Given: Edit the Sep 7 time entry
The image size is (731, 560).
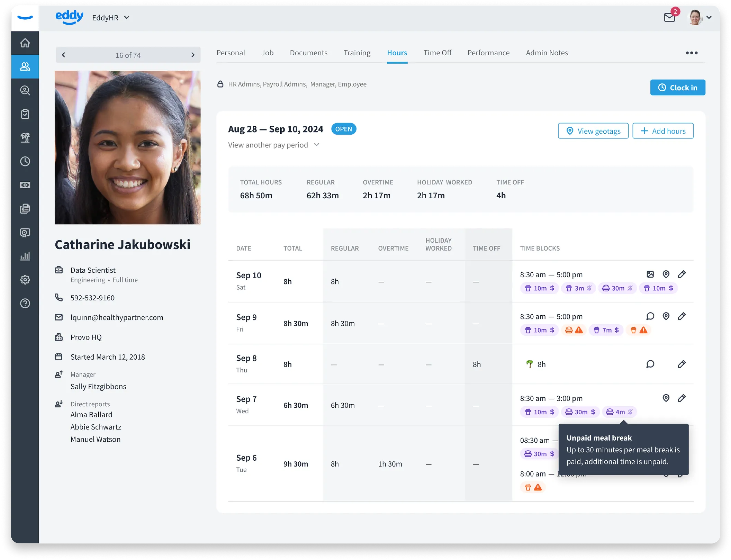Looking at the screenshot, I should pyautogui.click(x=682, y=398).
